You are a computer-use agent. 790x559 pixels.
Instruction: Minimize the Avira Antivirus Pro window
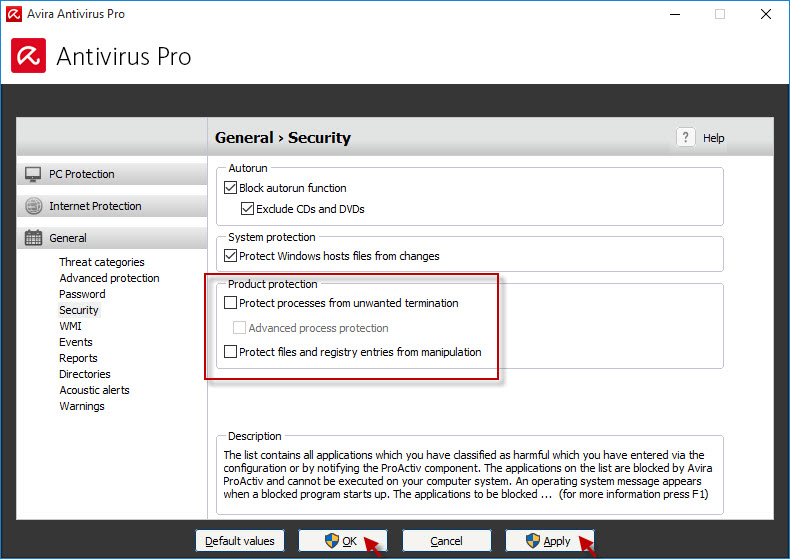pos(675,14)
